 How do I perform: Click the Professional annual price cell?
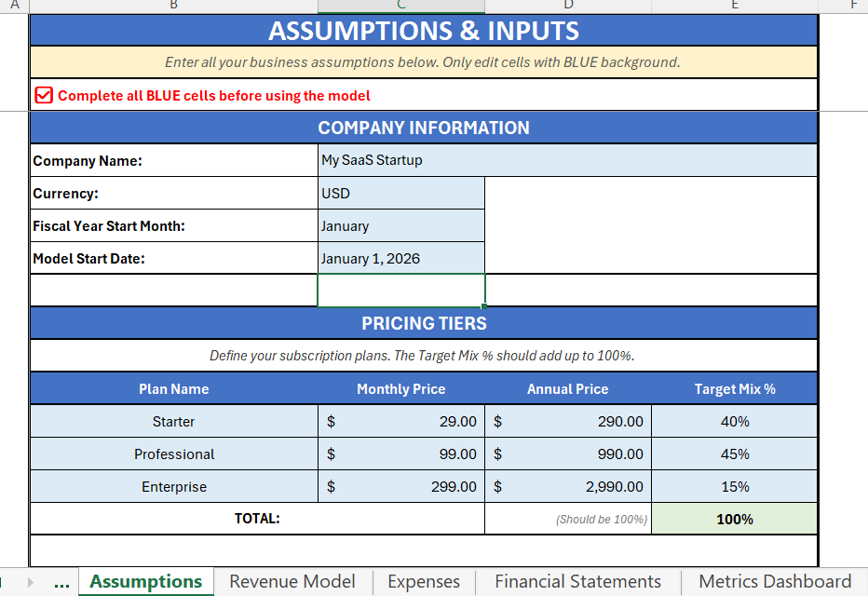coord(568,454)
